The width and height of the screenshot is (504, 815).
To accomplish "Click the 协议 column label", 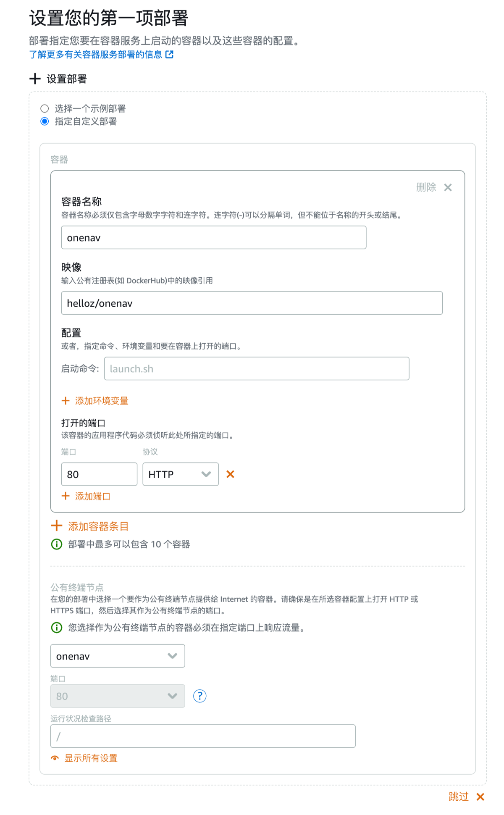I will [x=150, y=452].
